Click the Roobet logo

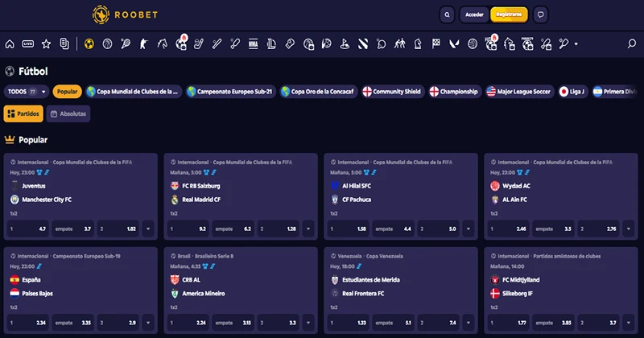tap(125, 14)
